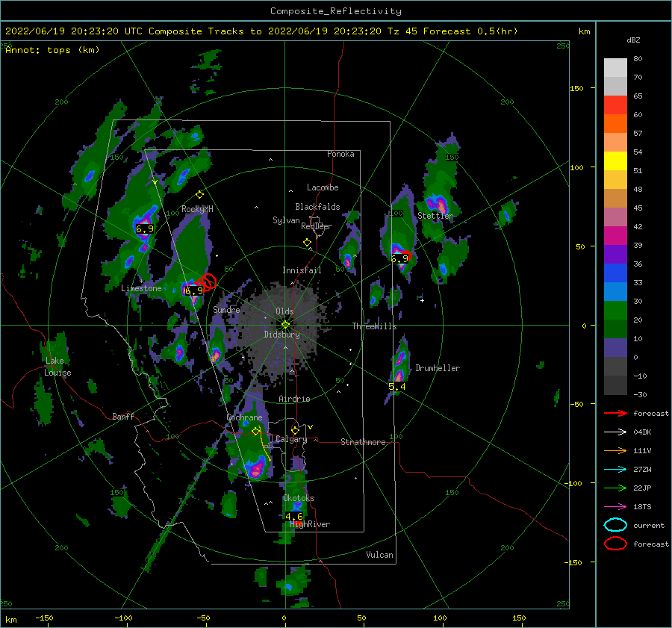Screen dimensions: 672x628
Task: Click the Airdrie city label
Action: [x=294, y=399]
